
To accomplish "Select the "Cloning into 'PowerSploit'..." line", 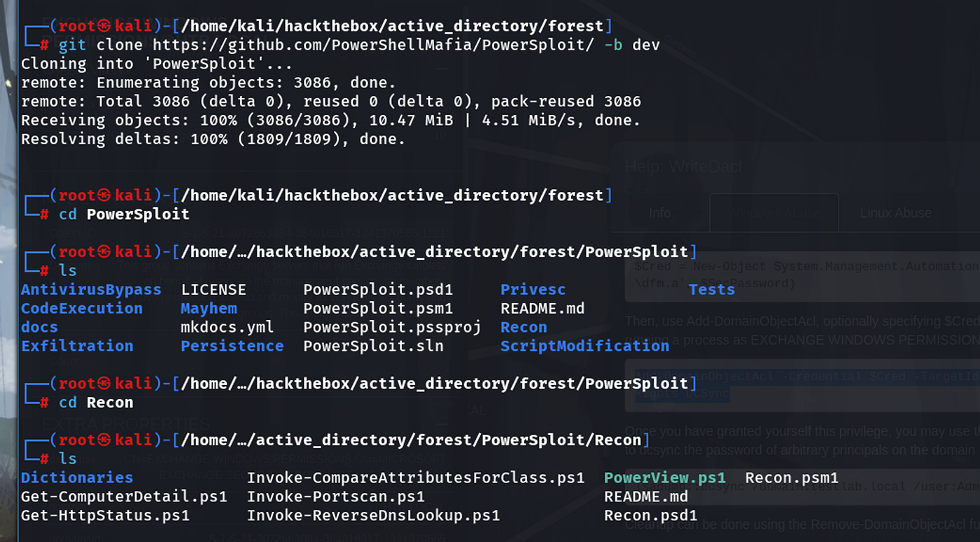I will coord(157,64).
